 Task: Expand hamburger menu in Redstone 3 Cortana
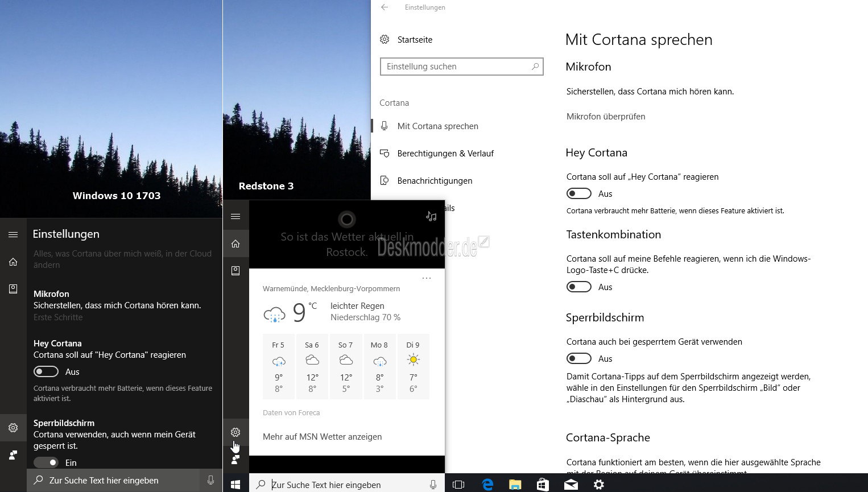pyautogui.click(x=235, y=216)
